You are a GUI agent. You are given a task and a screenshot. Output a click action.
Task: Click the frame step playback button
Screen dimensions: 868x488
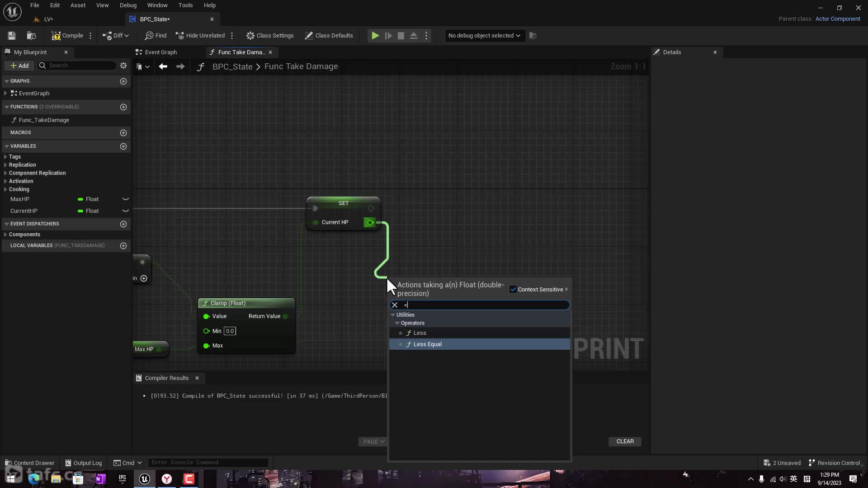[x=388, y=36]
